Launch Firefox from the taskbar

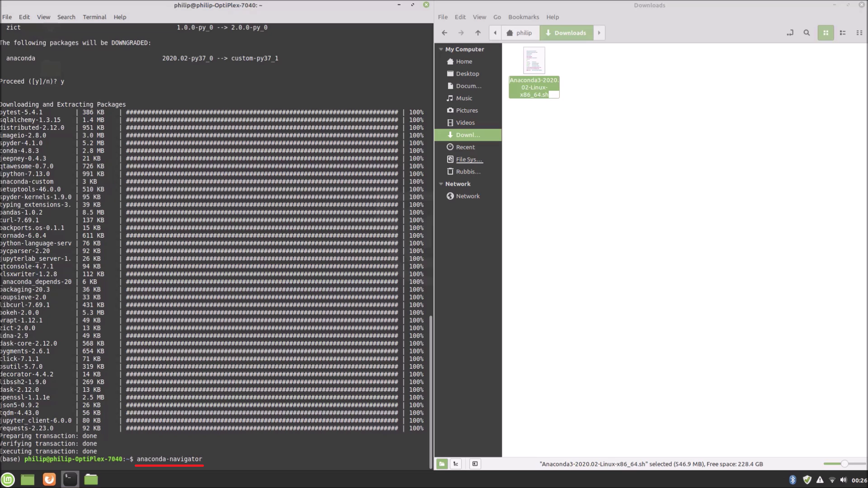coord(49,479)
